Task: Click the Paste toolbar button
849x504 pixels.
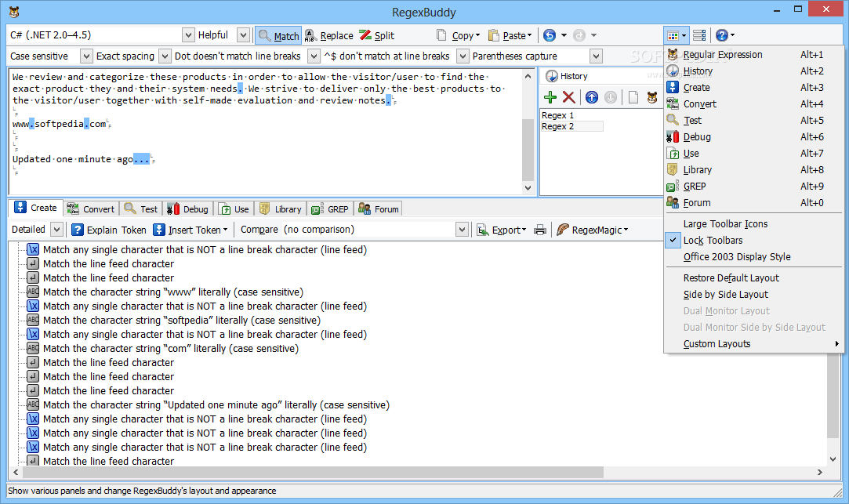Action: click(510, 36)
